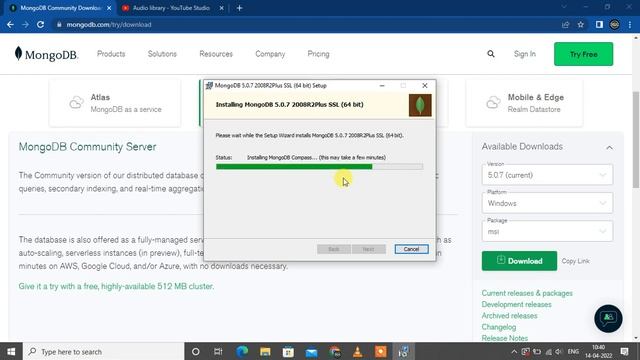This screenshot has width=640, height=360.
Task: Open Cortana circle icon in taskbar
Action: [196, 351]
